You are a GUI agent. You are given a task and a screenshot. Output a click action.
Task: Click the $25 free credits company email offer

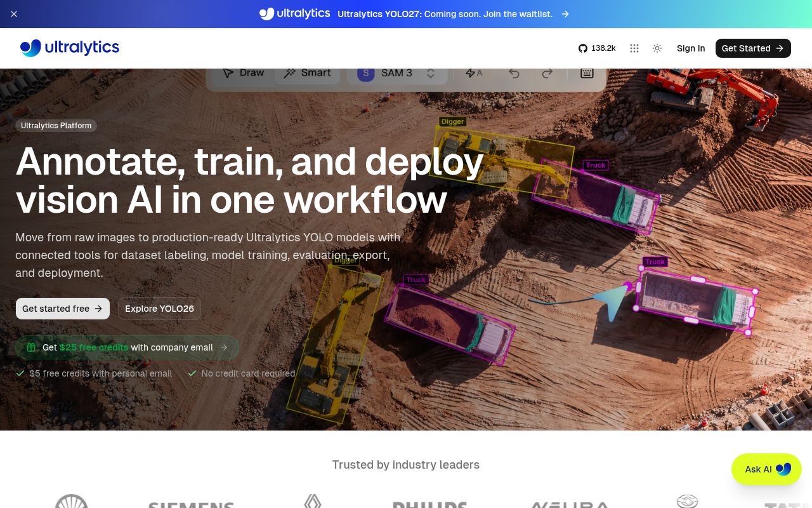pos(128,347)
